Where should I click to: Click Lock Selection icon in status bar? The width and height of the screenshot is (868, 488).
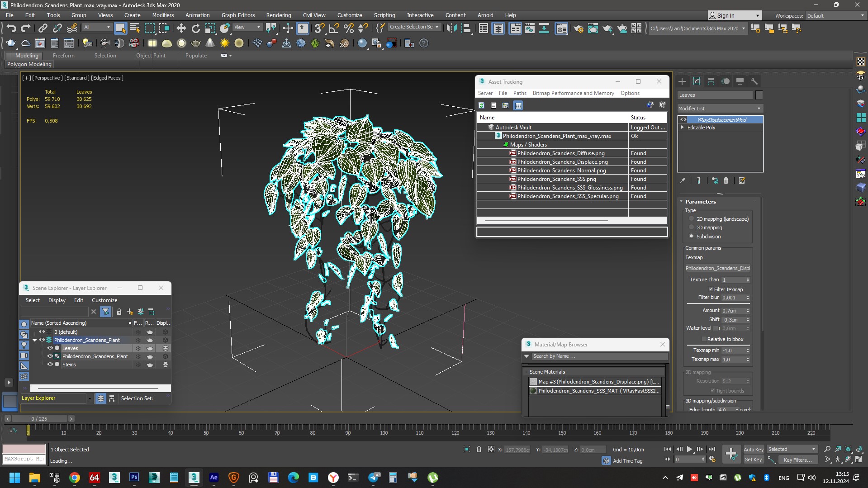[x=479, y=449]
